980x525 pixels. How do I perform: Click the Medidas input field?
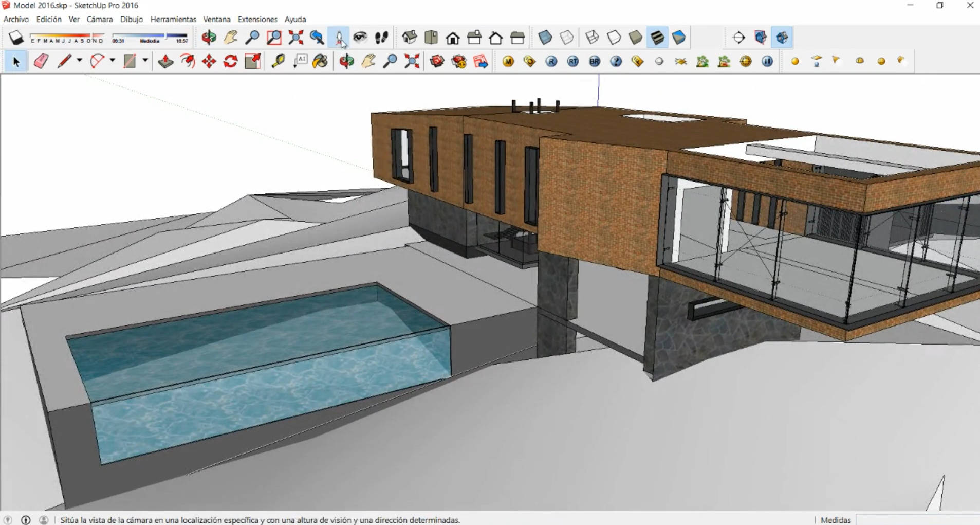pos(917,520)
